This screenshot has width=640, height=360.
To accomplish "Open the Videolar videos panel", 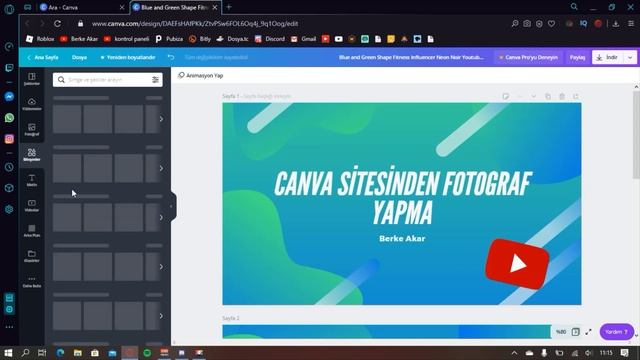I will click(31, 205).
